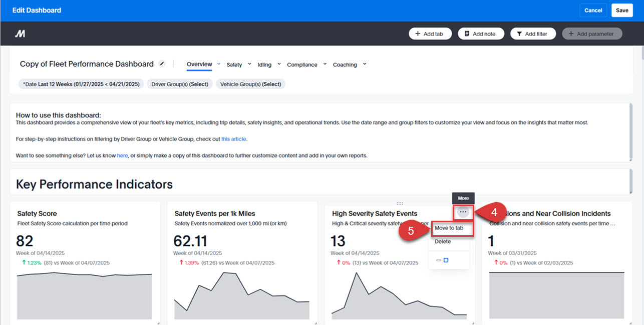Click the value '62.11'
The width and height of the screenshot is (644, 325).
(190, 241)
